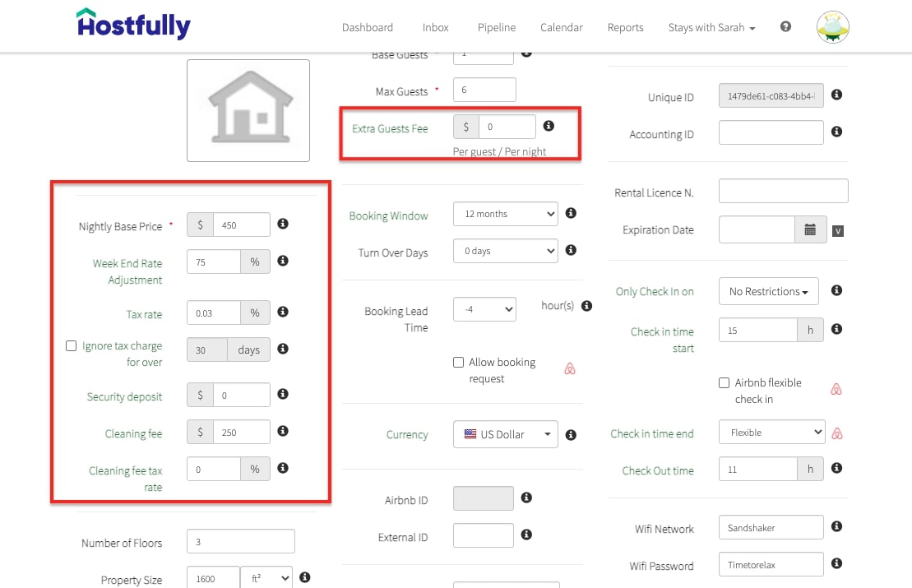912x588 pixels.
Task: Open the Stays with Sarah menu
Action: pos(711,27)
